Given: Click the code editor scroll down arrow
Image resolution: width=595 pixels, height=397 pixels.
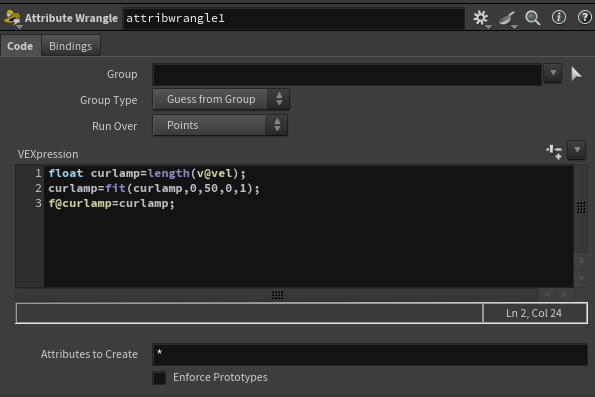Looking at the screenshot, I should point(581,278).
